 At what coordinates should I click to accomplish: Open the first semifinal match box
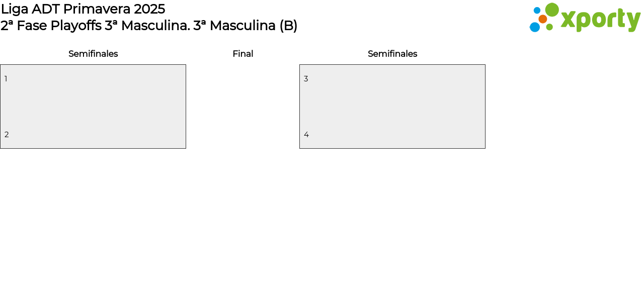click(x=93, y=107)
